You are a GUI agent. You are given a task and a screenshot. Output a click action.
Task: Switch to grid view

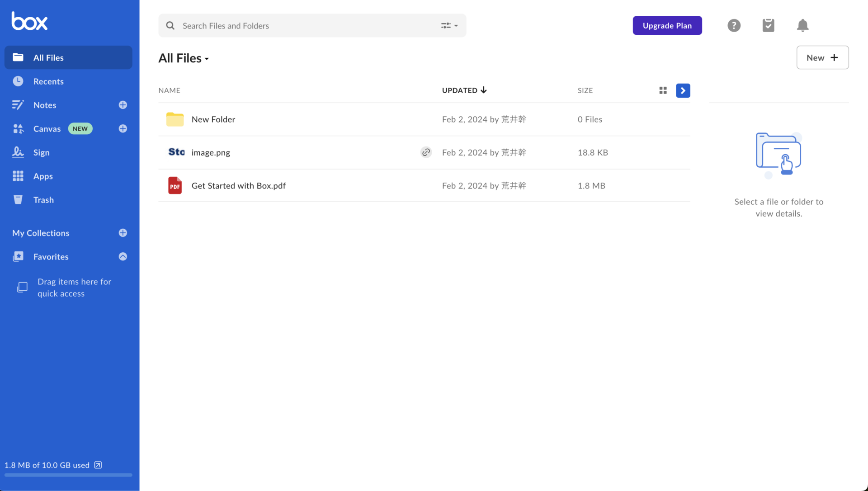(x=662, y=90)
